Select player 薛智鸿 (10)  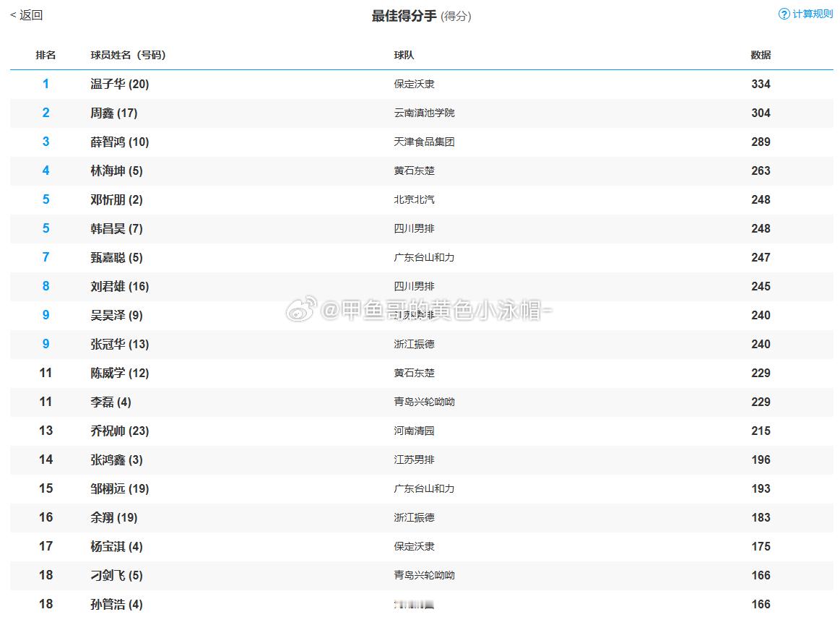coord(119,142)
